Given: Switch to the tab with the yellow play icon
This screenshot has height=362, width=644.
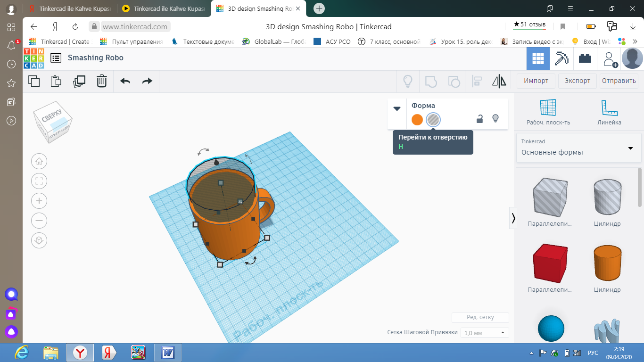Looking at the screenshot, I should coord(163,8).
